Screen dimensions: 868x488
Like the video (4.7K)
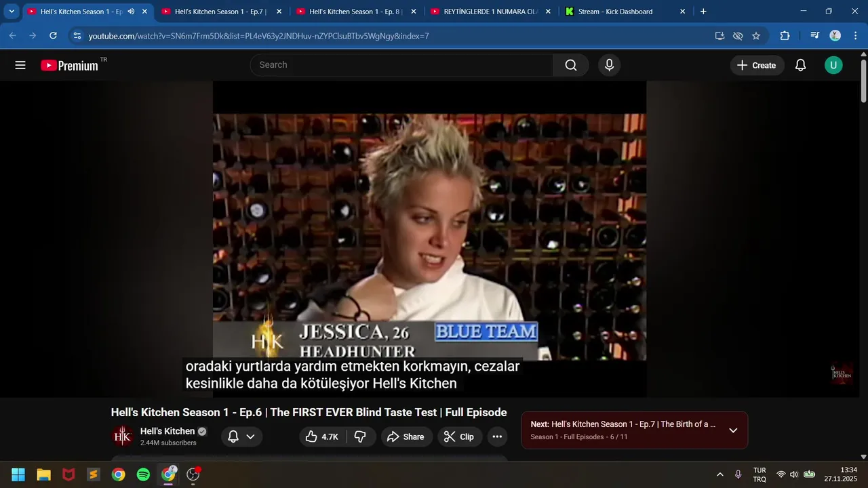point(322,436)
